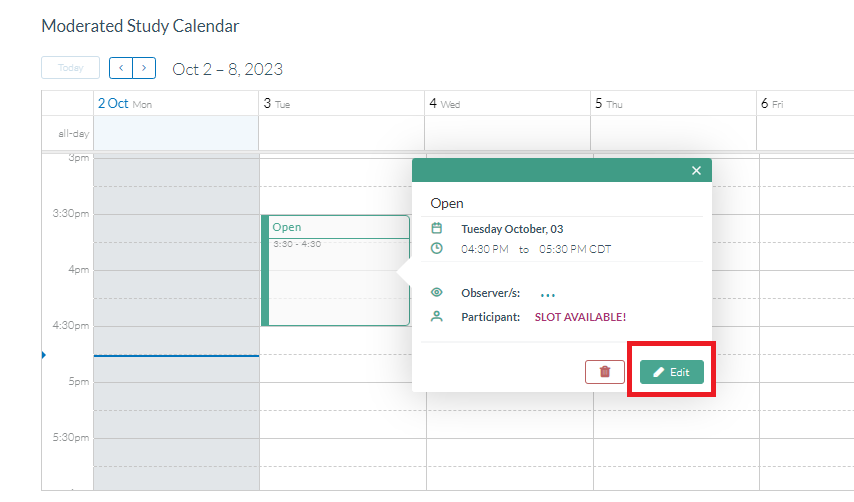
Task: Open the 2 Oct Monday column header
Action: coord(124,104)
